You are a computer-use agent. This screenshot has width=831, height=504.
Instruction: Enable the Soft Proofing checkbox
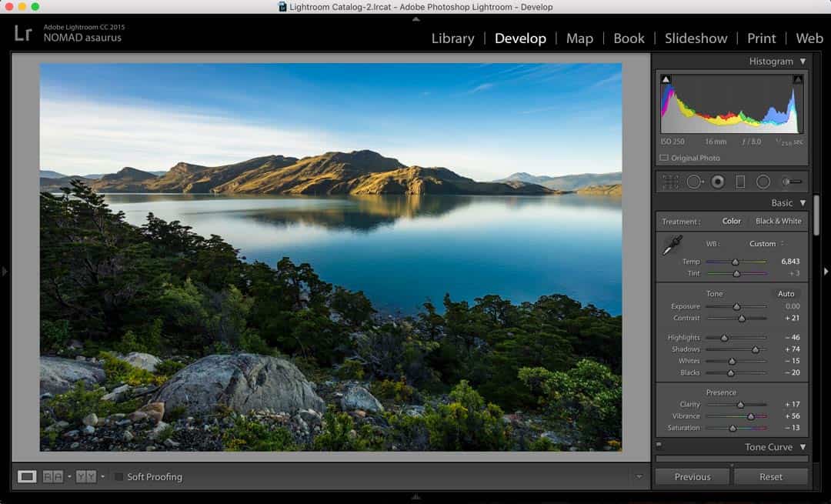point(118,477)
